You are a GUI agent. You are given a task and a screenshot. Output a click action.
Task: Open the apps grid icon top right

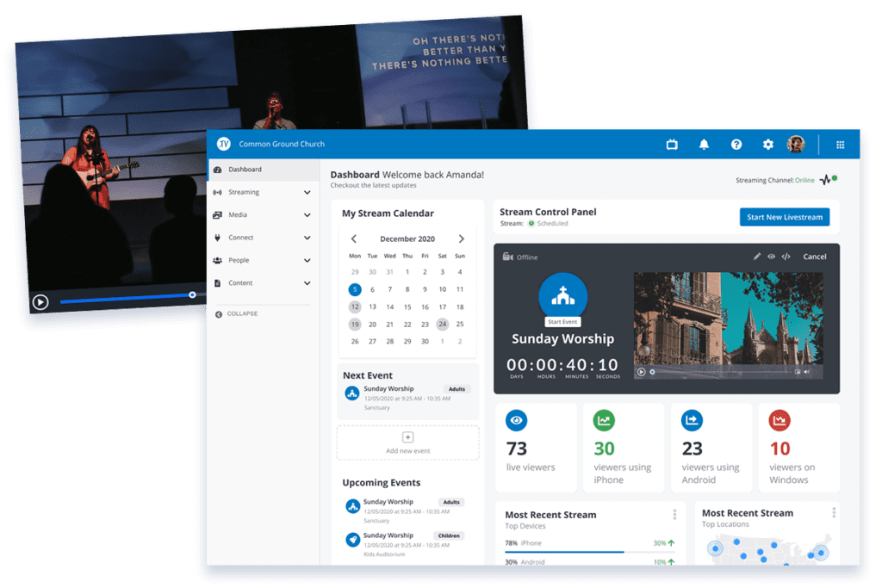coord(840,145)
